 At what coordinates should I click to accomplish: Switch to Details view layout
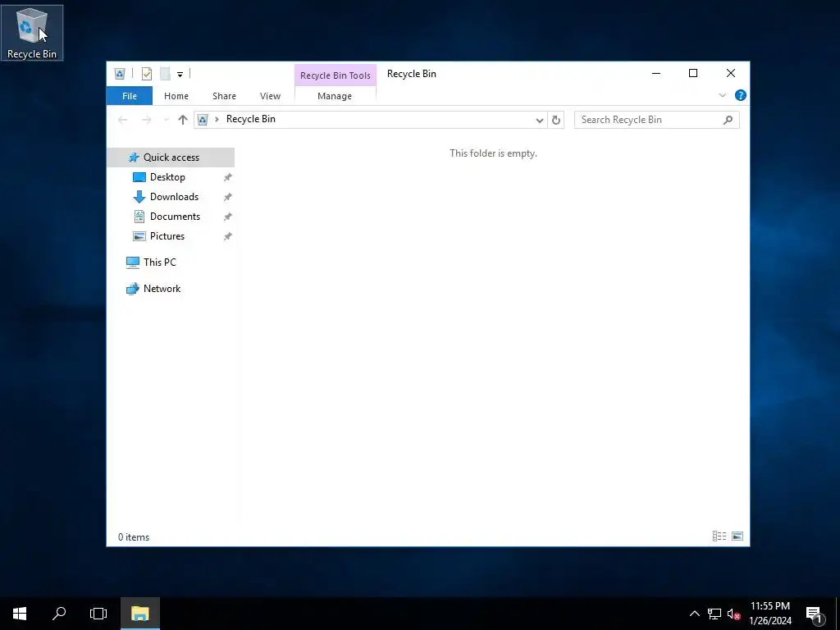(x=719, y=536)
